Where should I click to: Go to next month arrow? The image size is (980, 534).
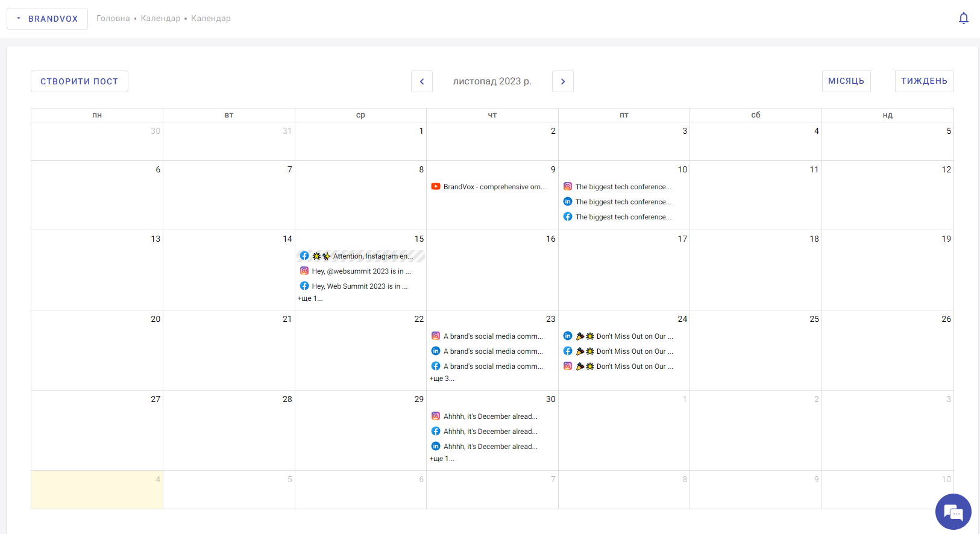point(563,81)
